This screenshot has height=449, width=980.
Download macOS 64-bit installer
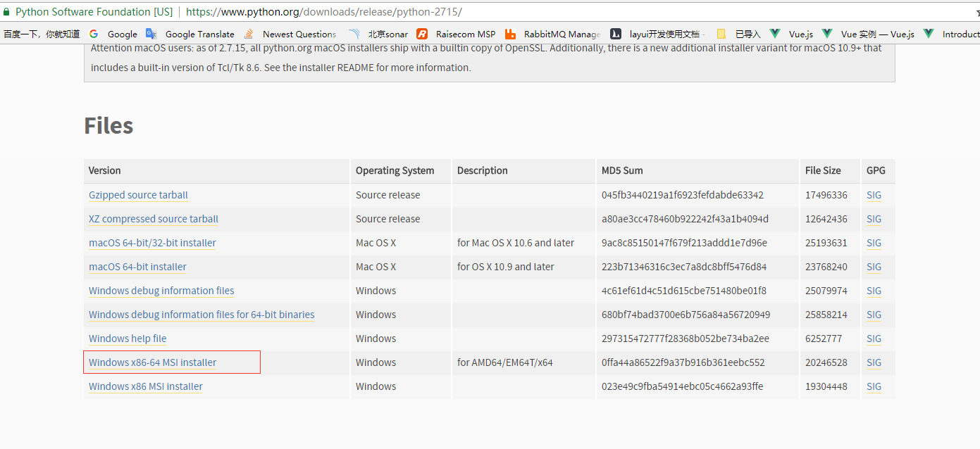[137, 267]
